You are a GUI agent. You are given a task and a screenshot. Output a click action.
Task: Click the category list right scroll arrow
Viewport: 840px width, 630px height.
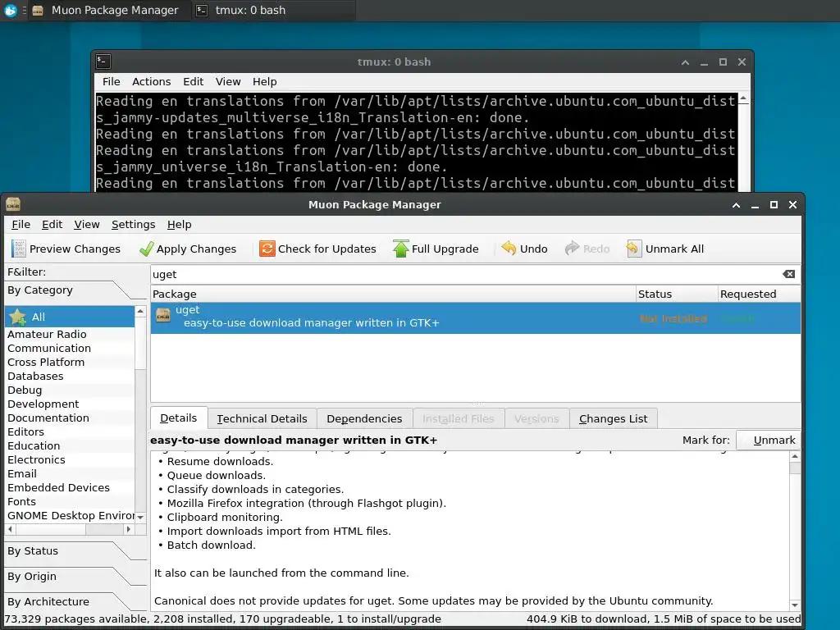point(128,529)
